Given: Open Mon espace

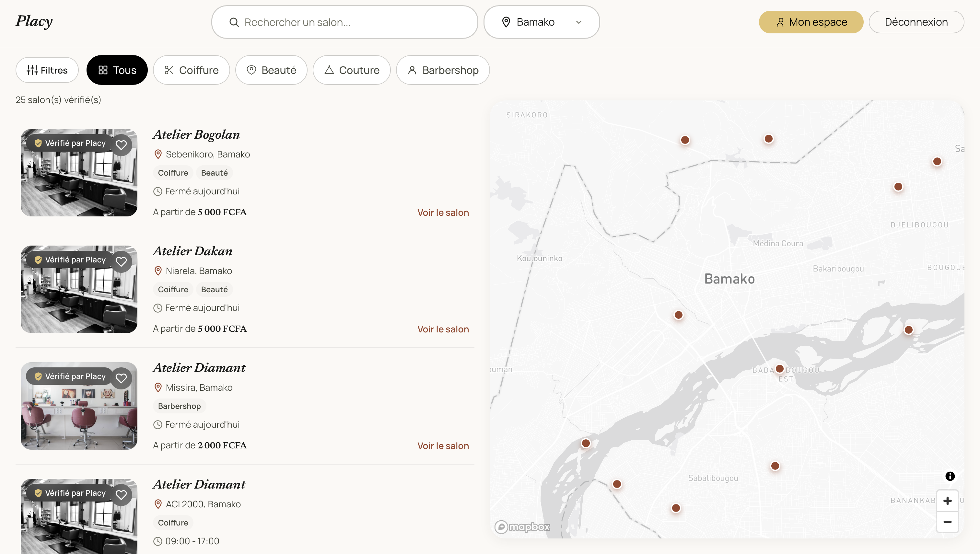Looking at the screenshot, I should tap(811, 22).
